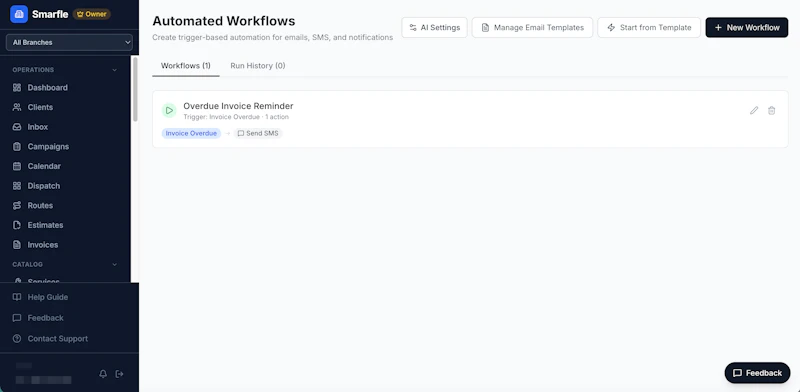Switch to the Run History (0) tab

[258, 66]
